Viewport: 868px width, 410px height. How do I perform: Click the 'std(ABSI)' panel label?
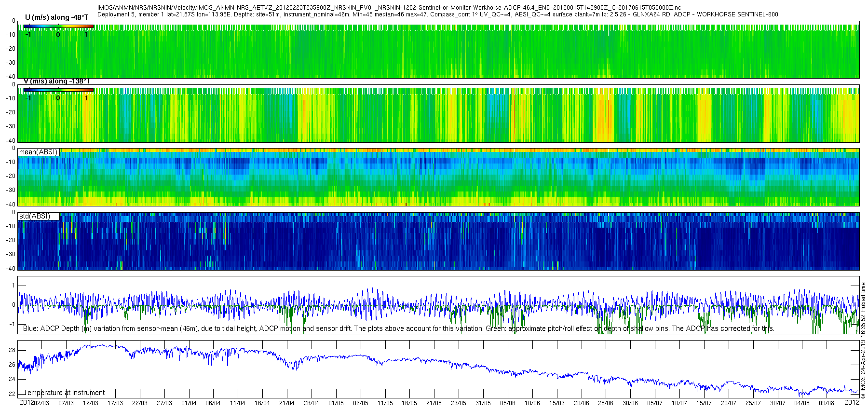pyautogui.click(x=39, y=216)
